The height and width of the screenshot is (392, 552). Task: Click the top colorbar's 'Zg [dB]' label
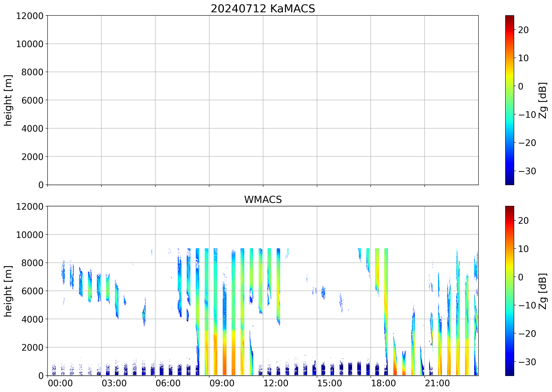542,100
